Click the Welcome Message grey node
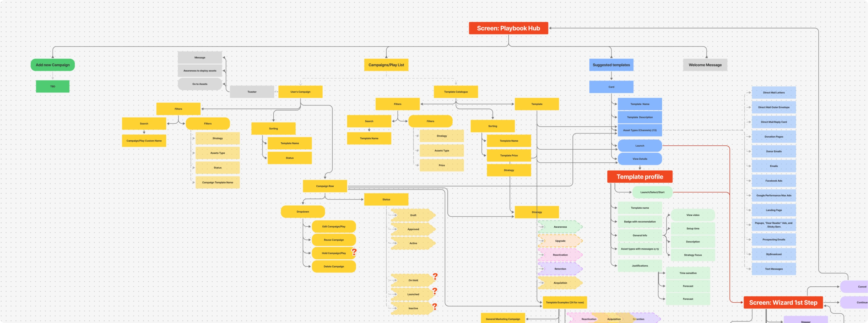Screen dimensions: 868x323 pos(705,65)
